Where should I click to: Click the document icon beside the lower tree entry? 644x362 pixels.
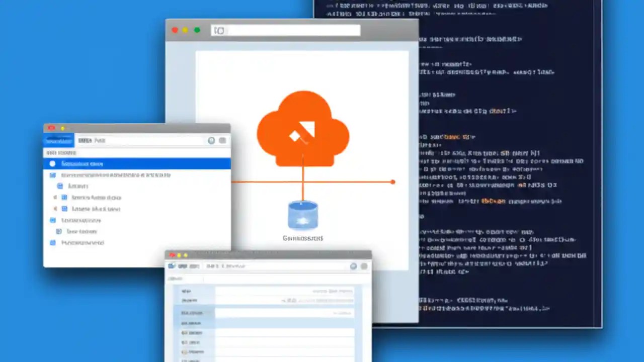[58, 231]
